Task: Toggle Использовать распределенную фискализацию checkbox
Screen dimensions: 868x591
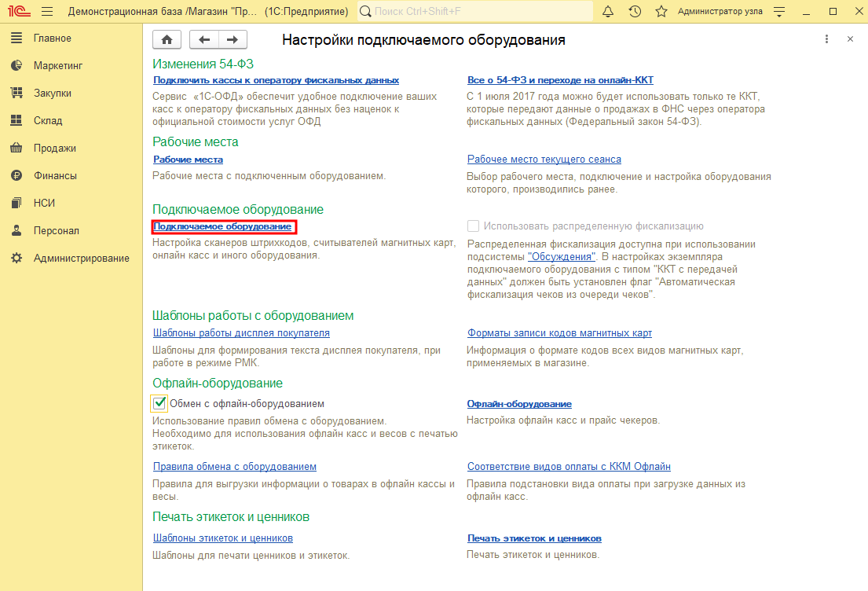Action: point(473,226)
